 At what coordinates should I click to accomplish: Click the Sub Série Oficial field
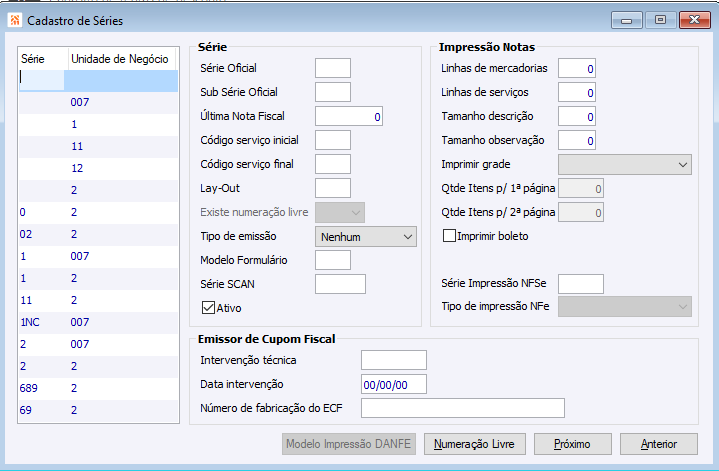[x=333, y=92]
